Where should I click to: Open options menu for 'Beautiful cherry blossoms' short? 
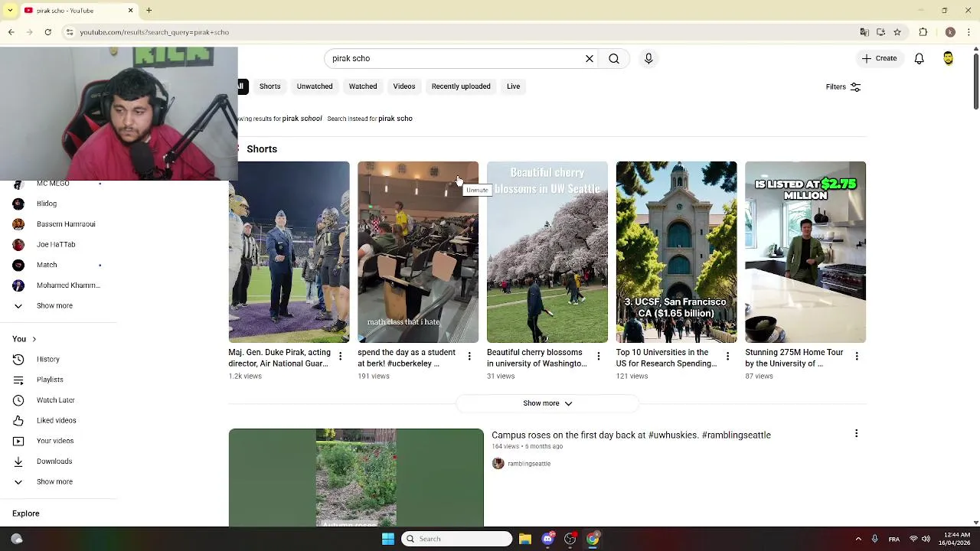598,356
